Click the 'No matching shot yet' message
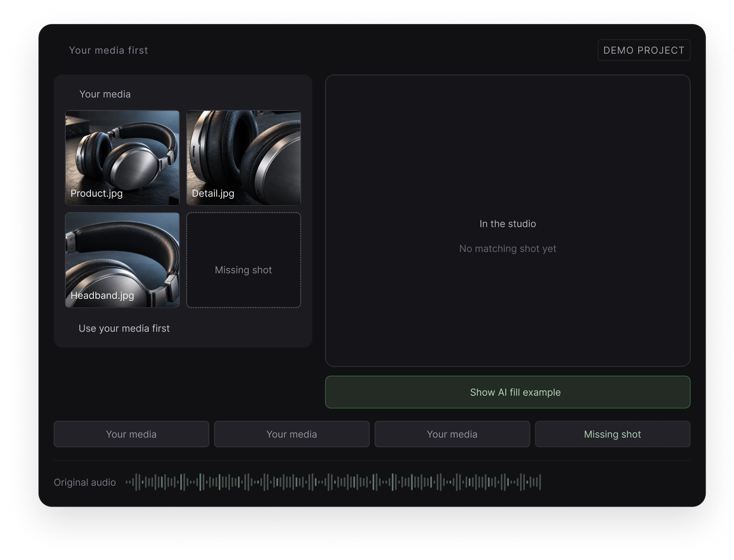The image size is (734, 560). (508, 249)
